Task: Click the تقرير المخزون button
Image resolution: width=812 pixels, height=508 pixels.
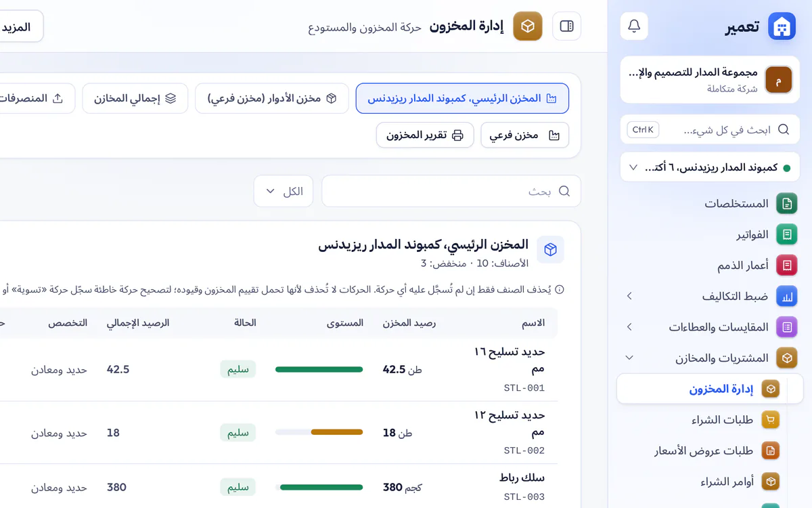Action: pyautogui.click(x=425, y=135)
